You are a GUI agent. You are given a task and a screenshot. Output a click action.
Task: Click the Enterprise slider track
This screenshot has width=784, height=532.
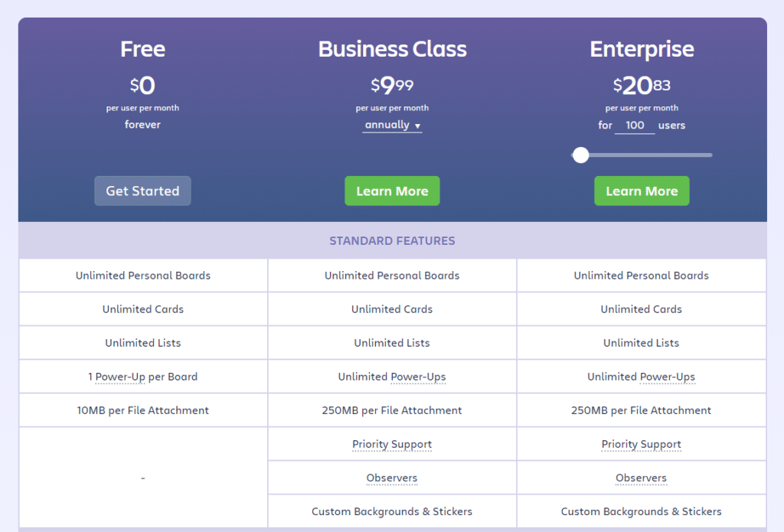[642, 155]
